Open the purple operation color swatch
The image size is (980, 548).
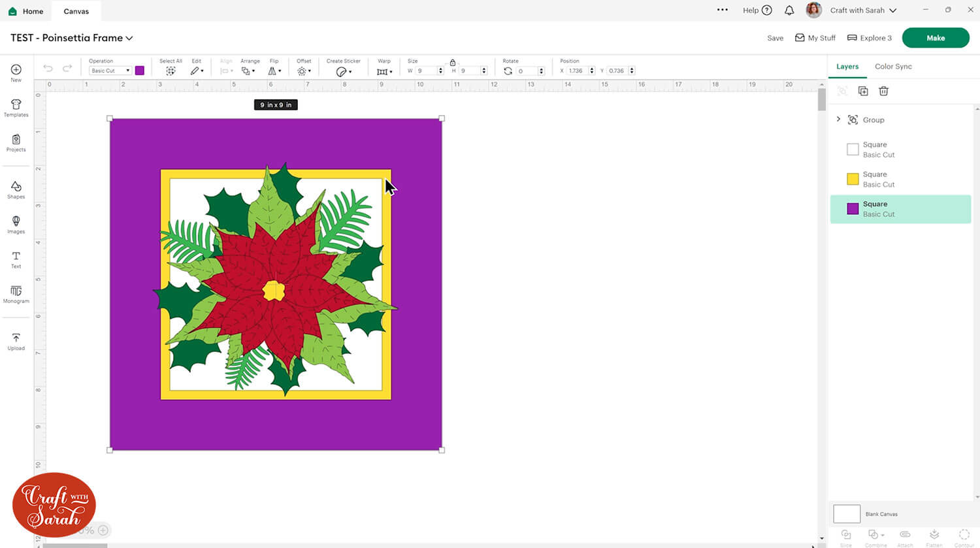(x=140, y=71)
